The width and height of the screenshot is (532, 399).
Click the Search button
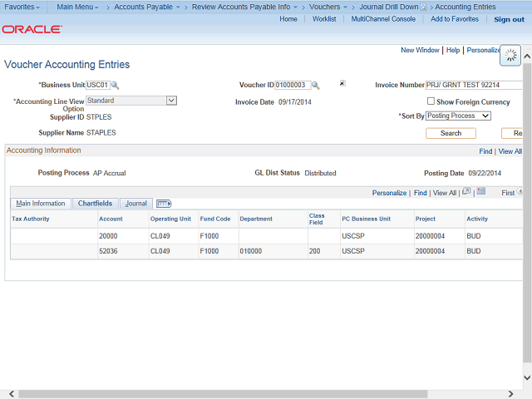[451, 133]
